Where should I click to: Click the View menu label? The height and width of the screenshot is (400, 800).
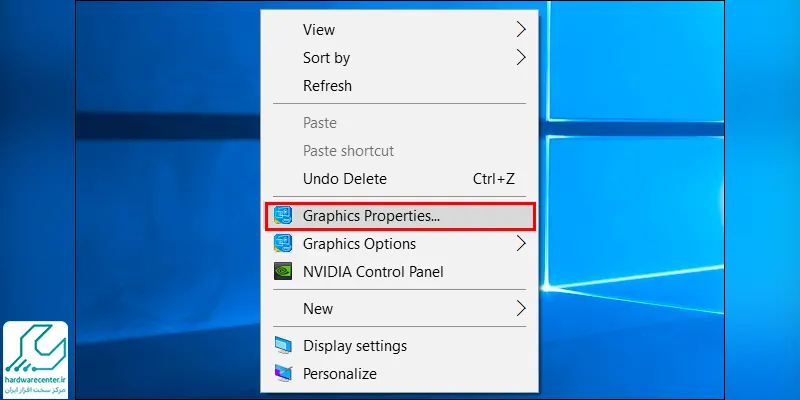[x=319, y=30]
